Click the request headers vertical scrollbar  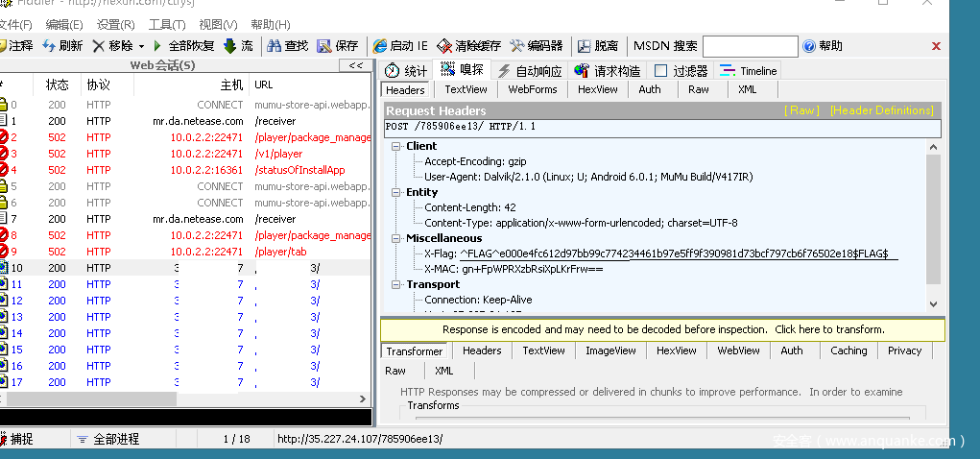click(933, 221)
